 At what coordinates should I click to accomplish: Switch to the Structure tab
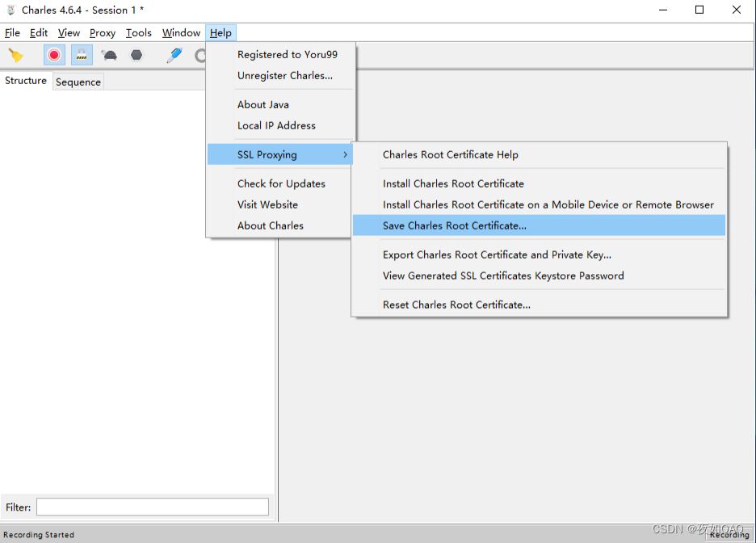click(26, 81)
